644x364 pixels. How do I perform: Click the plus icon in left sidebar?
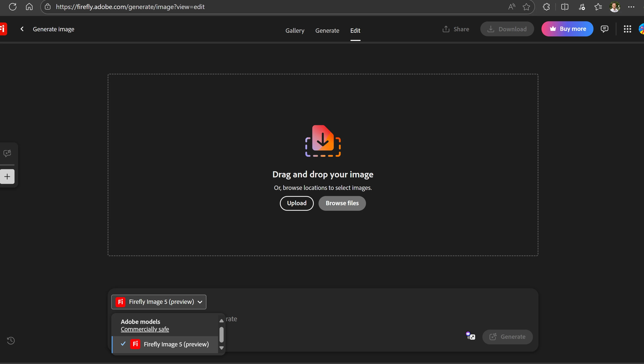(x=7, y=177)
